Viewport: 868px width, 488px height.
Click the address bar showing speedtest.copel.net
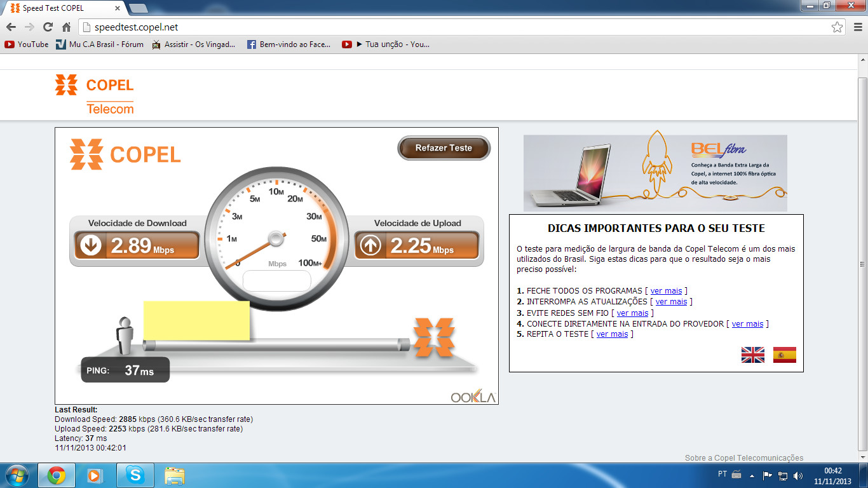pyautogui.click(x=445, y=27)
